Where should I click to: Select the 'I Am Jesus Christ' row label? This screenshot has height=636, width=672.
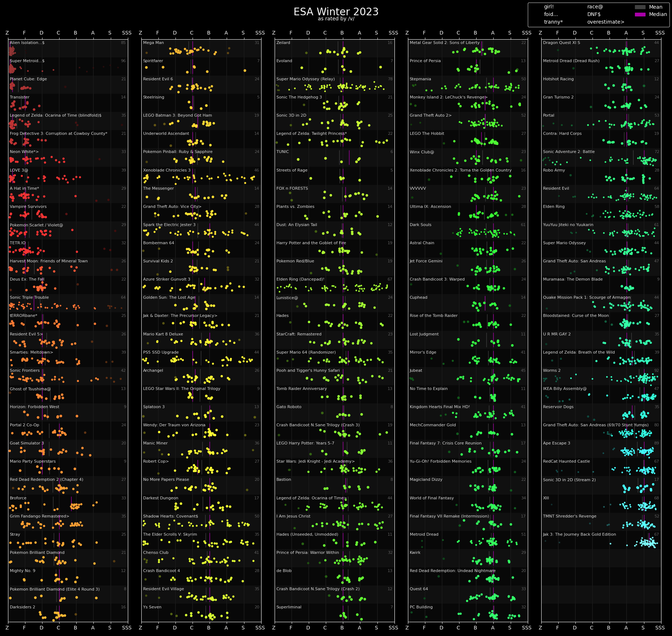[x=294, y=516]
